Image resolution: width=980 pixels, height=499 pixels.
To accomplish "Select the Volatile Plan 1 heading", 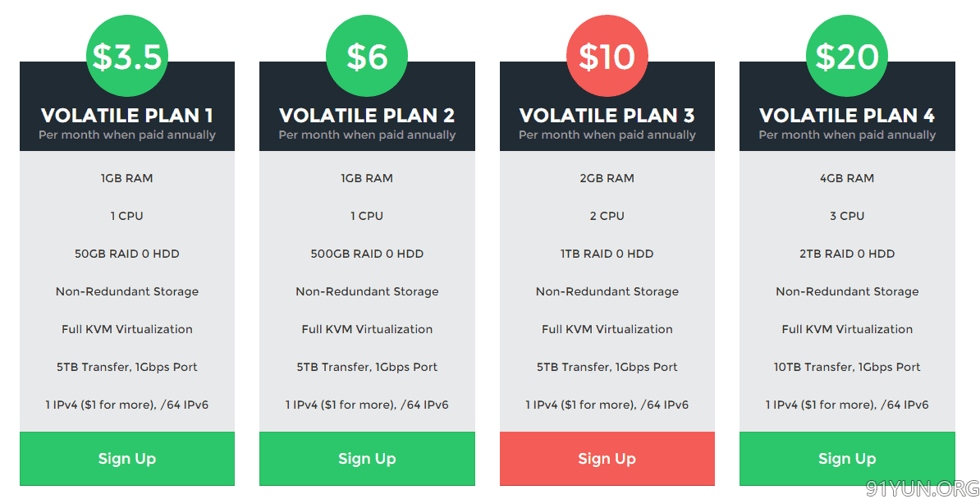I will 127,115.
